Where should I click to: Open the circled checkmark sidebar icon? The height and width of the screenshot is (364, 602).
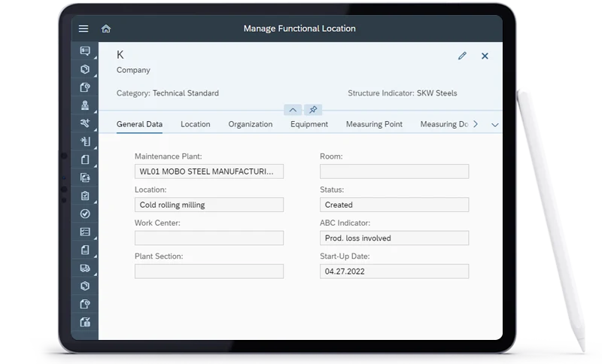click(x=85, y=214)
